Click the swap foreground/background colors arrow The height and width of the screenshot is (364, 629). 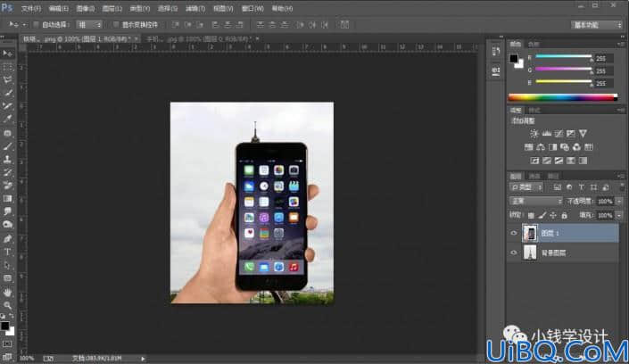tap(12, 317)
